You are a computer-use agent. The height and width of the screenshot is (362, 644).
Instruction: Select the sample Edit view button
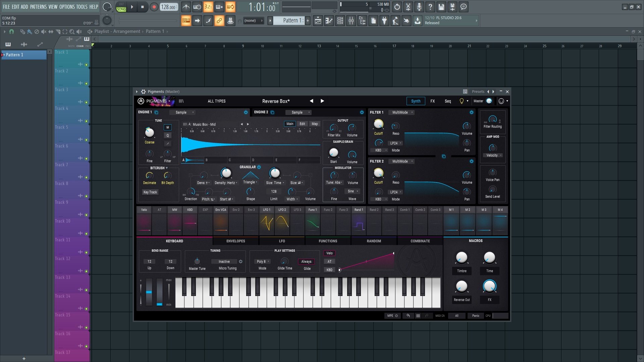tap(302, 124)
